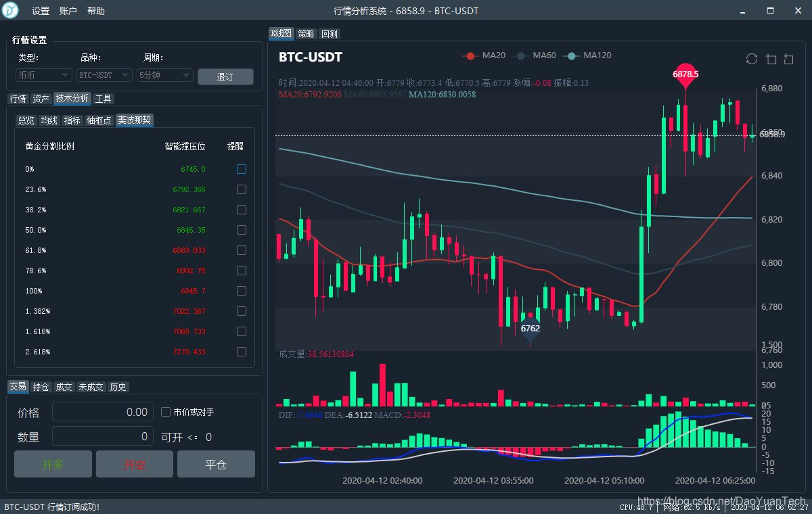This screenshot has width=812, height=514.
Task: Click the 6945.7 level value
Action: pyautogui.click(x=193, y=291)
